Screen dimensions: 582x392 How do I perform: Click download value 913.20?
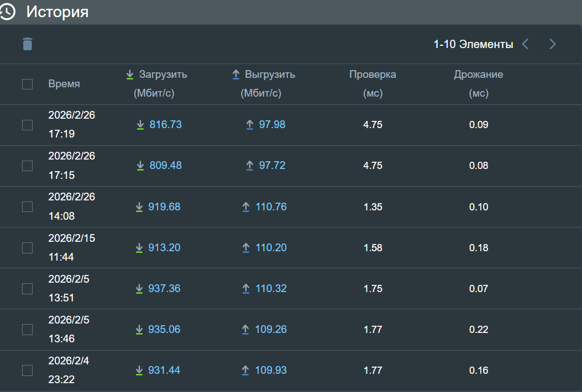[x=164, y=248]
